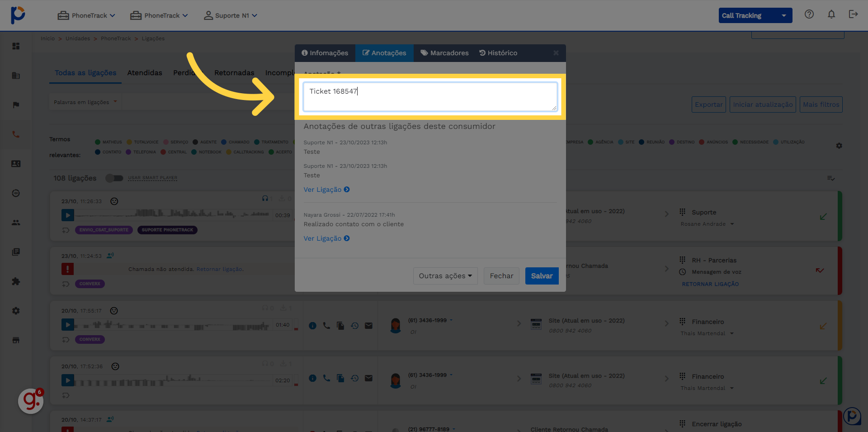The image size is (868, 432).
Task: Open the Call Tracking product dropdown
Action: coord(755,15)
